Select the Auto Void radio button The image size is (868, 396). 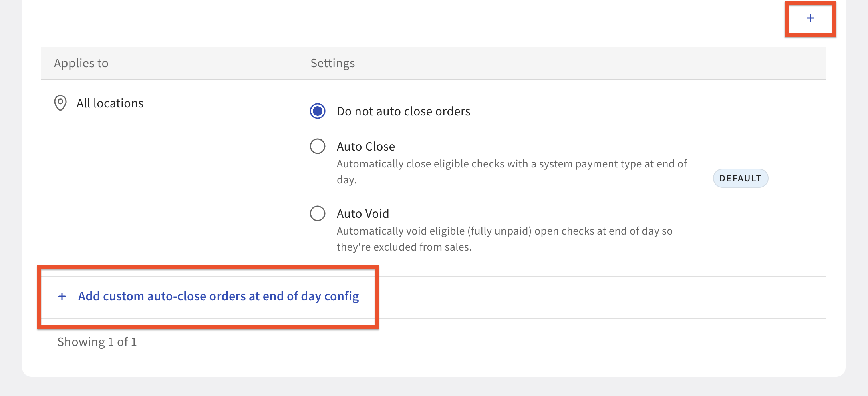318,213
